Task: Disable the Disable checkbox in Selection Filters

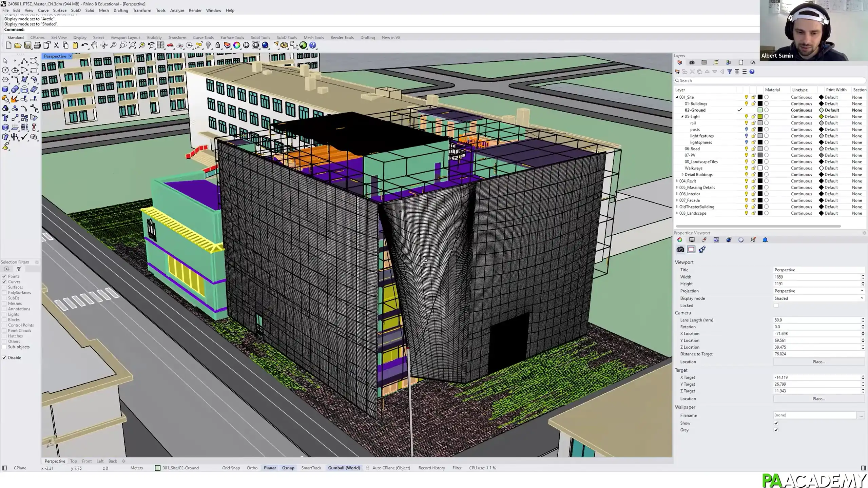Action: [x=4, y=357]
